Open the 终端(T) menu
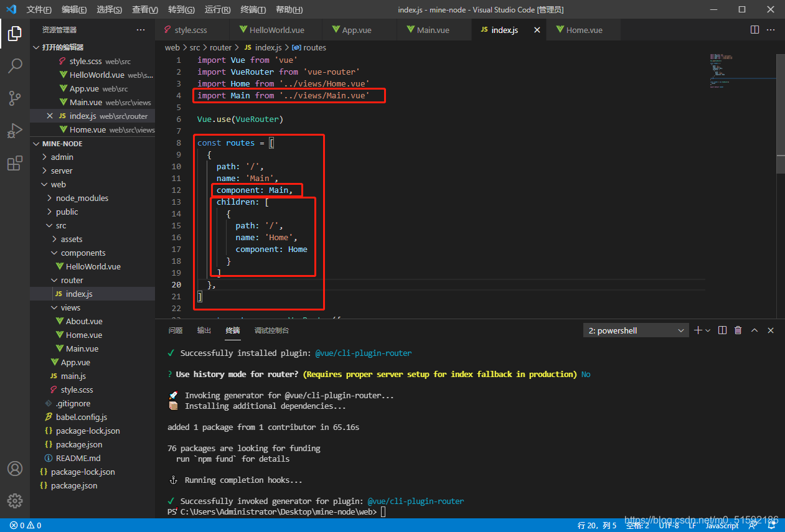Viewport: 785px width, 532px height. coord(253,9)
